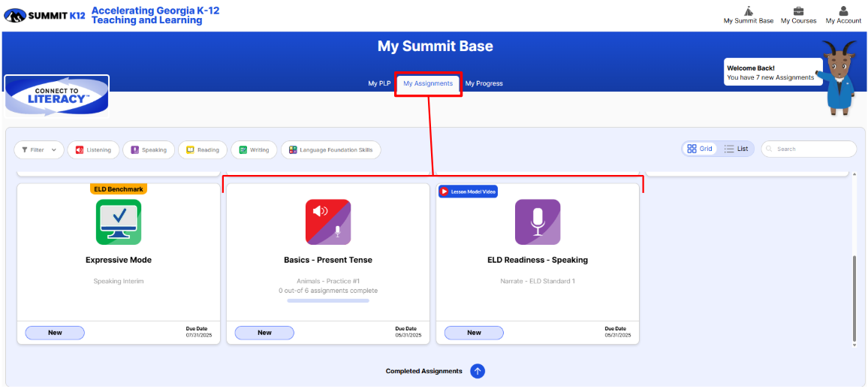Filter by Language Foundation Skills
Viewport: 868px width, 389px height.
click(x=330, y=149)
